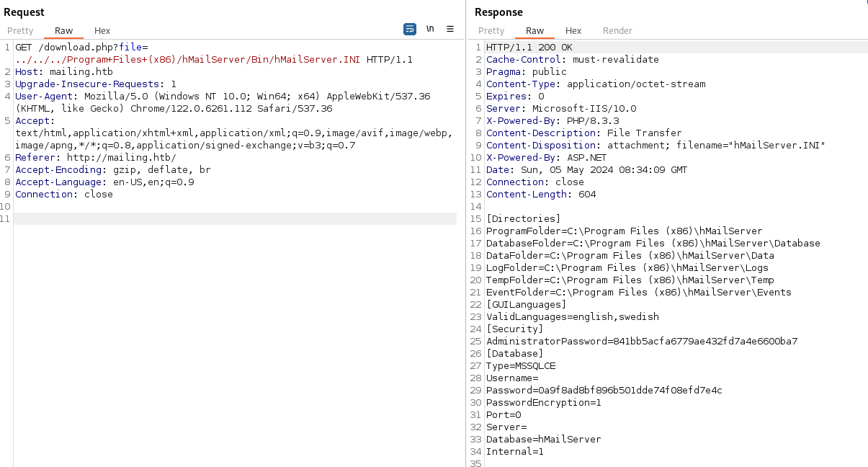Select the Raw tab in Response panel
868x467 pixels.
click(x=535, y=30)
